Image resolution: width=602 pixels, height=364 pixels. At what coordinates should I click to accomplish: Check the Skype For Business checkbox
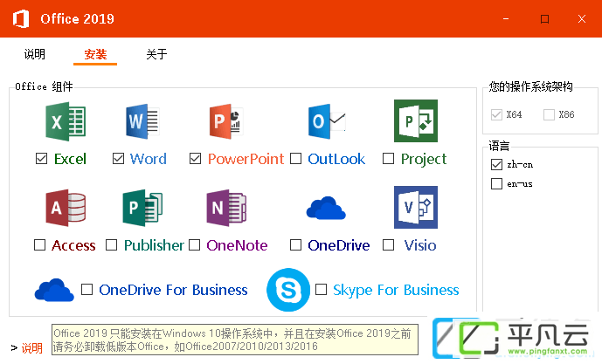[x=321, y=289]
